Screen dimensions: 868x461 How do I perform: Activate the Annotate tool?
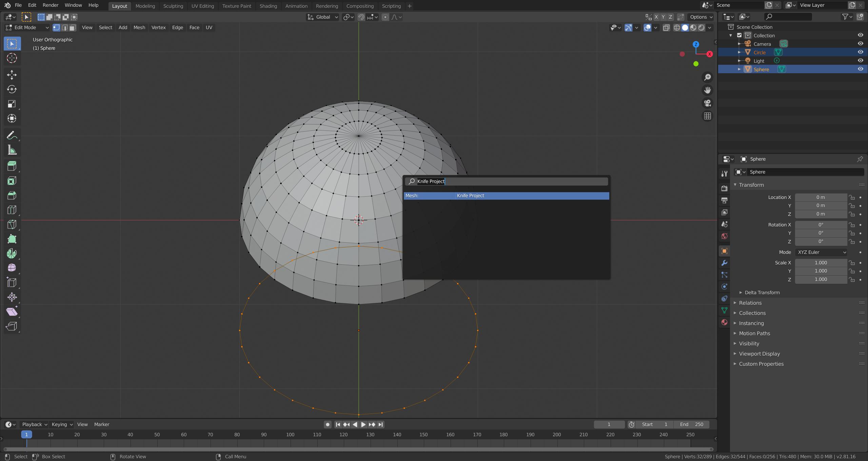coord(12,135)
